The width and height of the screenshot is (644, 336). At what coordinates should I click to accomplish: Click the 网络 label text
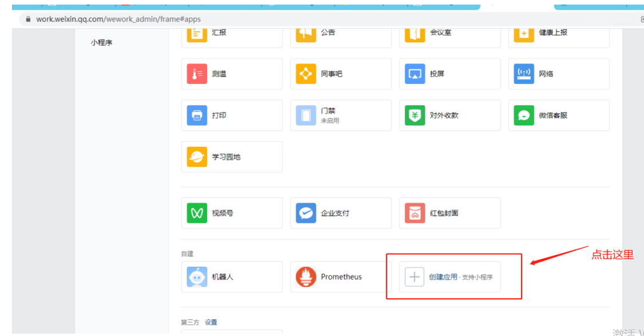[546, 74]
